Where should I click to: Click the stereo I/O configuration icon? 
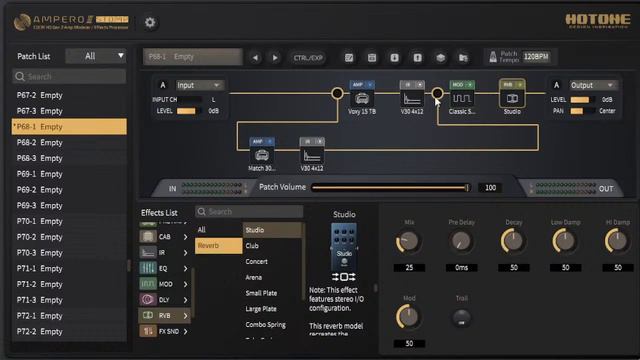pos(344,277)
